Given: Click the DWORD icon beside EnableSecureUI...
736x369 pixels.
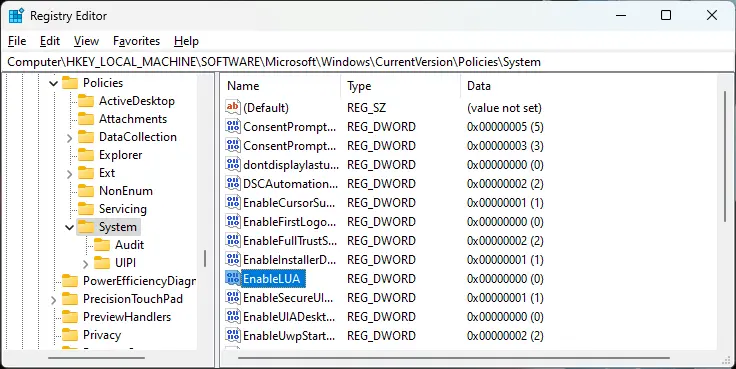Looking at the screenshot, I should 233,298.
